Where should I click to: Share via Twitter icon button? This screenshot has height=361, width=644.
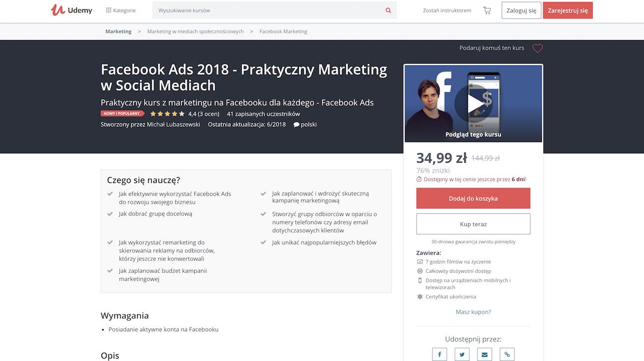462,354
